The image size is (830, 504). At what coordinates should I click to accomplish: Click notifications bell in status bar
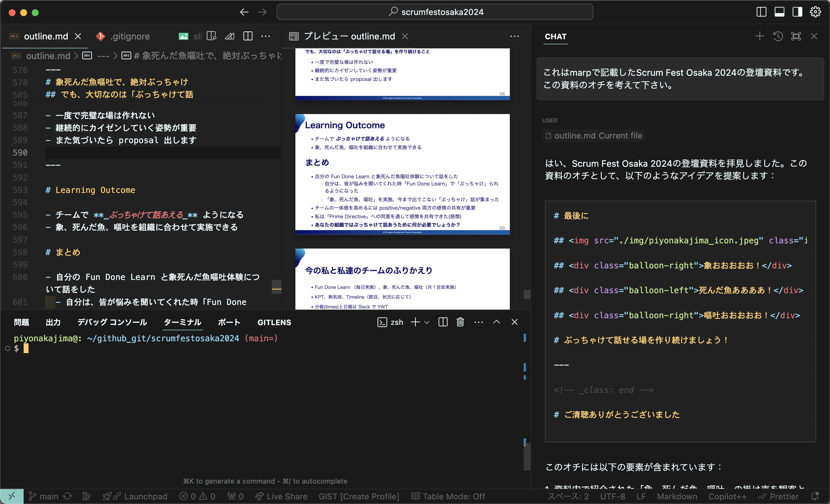[815, 496]
